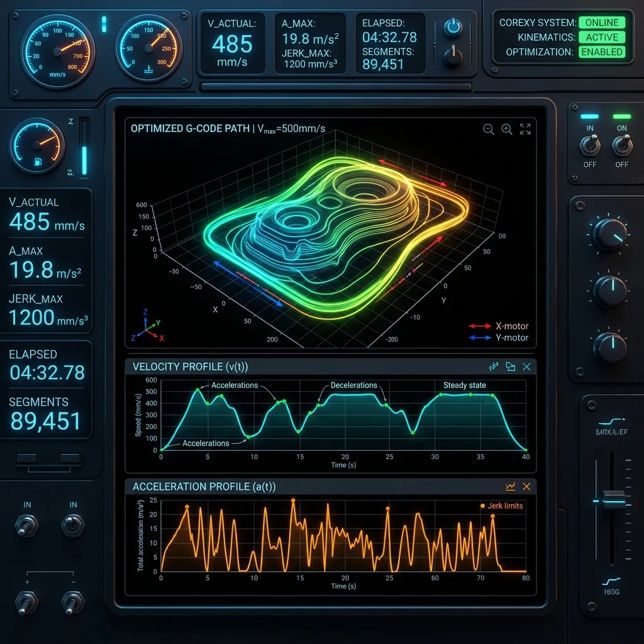Click the mm/s speedometer gauge
This screenshot has width=644, height=644.
(57, 52)
